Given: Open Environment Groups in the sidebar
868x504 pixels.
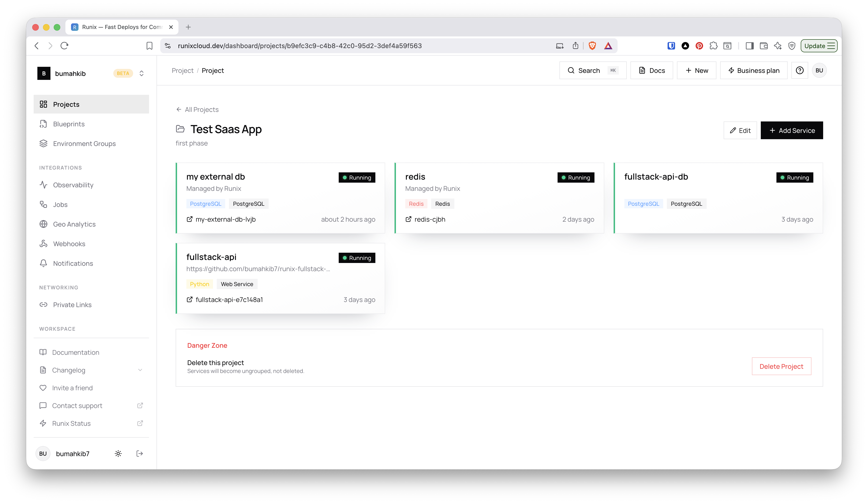Looking at the screenshot, I should (x=84, y=143).
